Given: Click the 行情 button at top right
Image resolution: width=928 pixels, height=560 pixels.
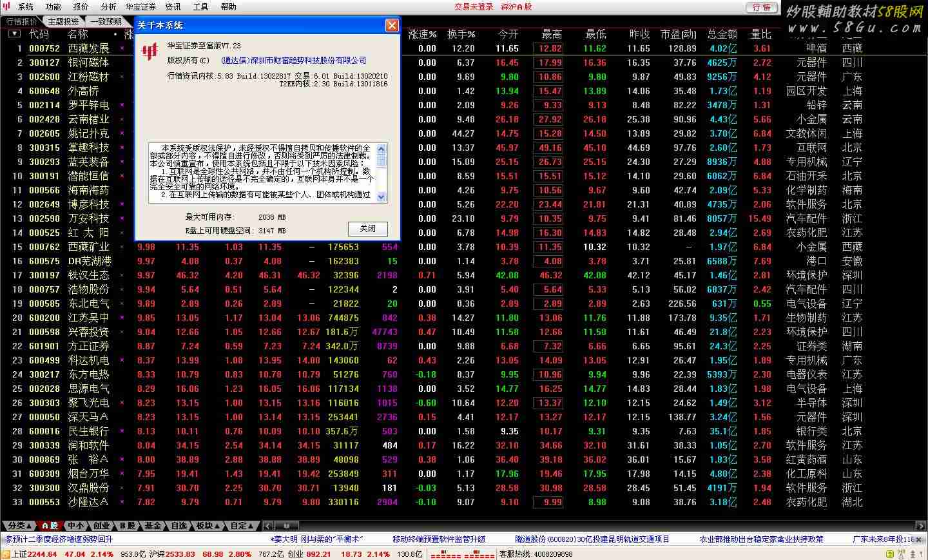Looking at the screenshot, I should (762, 7).
